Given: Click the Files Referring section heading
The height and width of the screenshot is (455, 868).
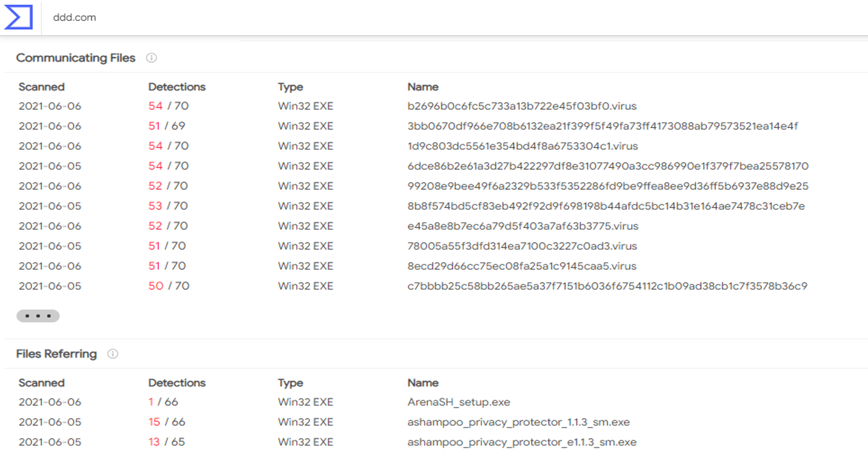Looking at the screenshot, I should pyautogui.click(x=56, y=354).
